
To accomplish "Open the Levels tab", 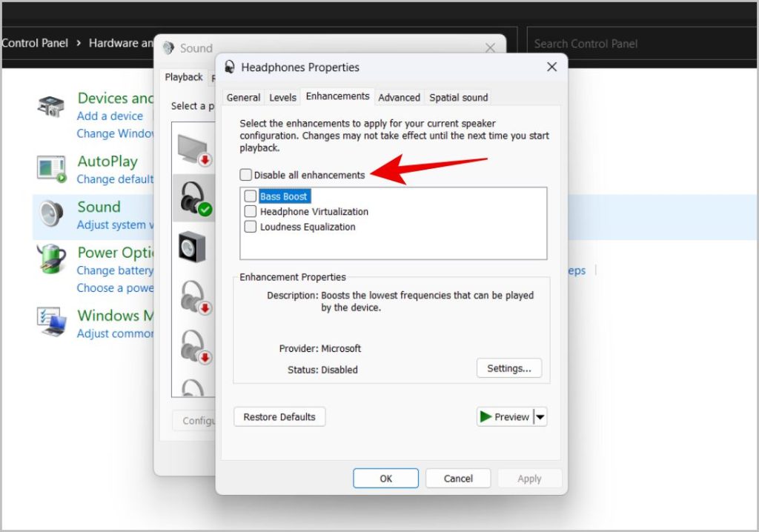I will point(282,97).
